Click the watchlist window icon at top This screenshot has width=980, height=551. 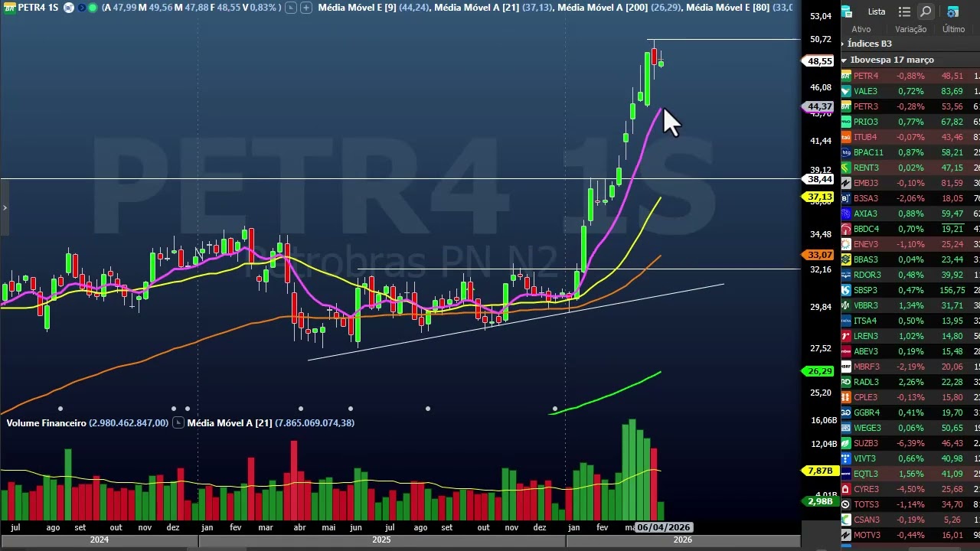[x=846, y=11]
